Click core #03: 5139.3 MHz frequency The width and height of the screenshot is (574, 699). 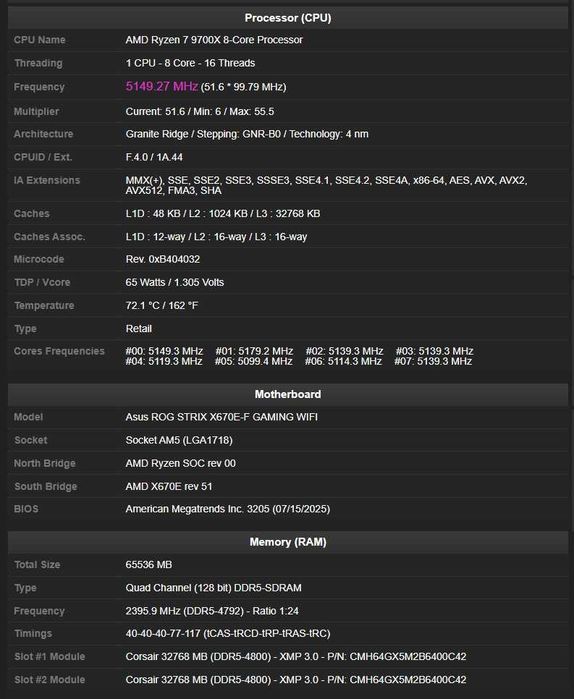pyautogui.click(x=435, y=351)
